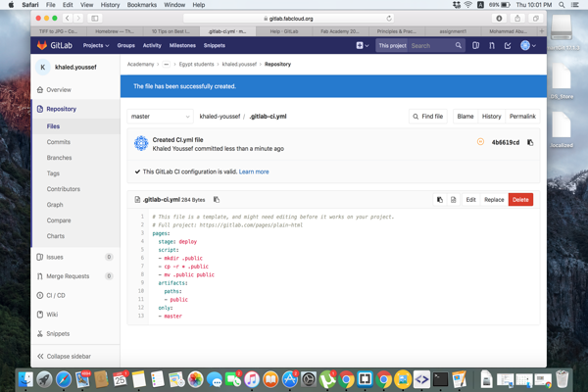
Task: Expand the master branch dropdown
Action: 160,117
